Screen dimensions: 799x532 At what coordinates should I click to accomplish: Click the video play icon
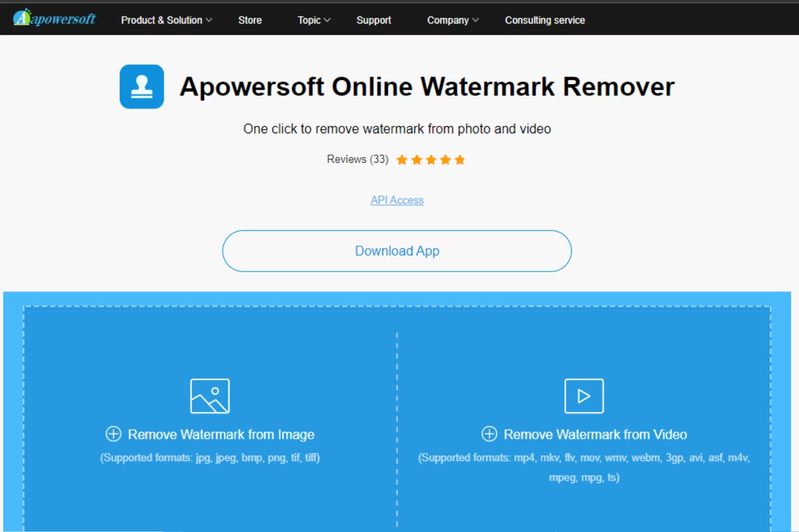(x=584, y=396)
